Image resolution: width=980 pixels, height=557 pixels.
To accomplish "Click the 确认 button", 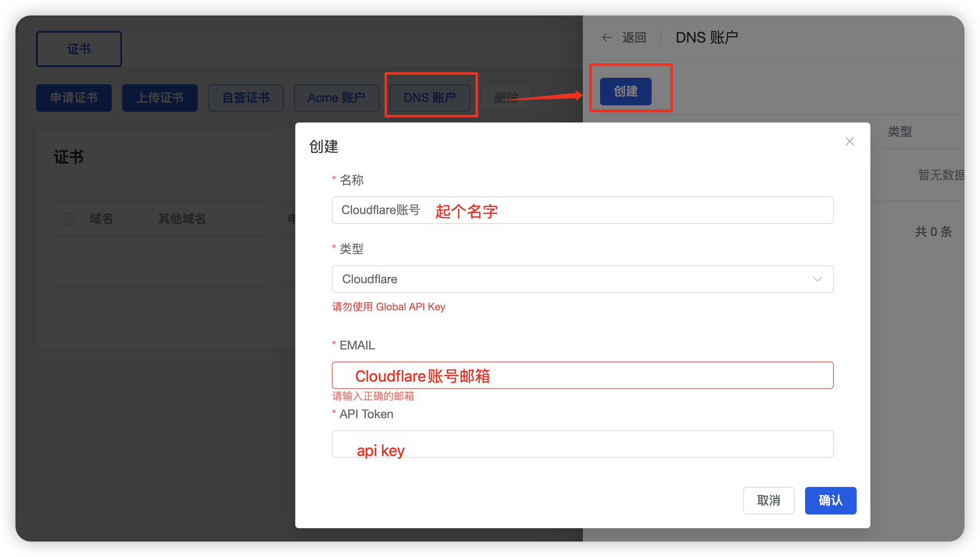I will (x=830, y=500).
